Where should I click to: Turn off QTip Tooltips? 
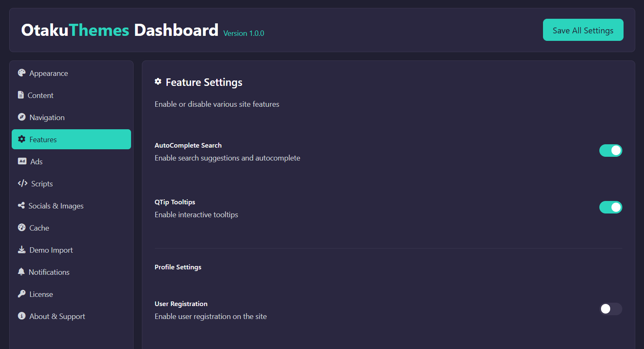[611, 207]
